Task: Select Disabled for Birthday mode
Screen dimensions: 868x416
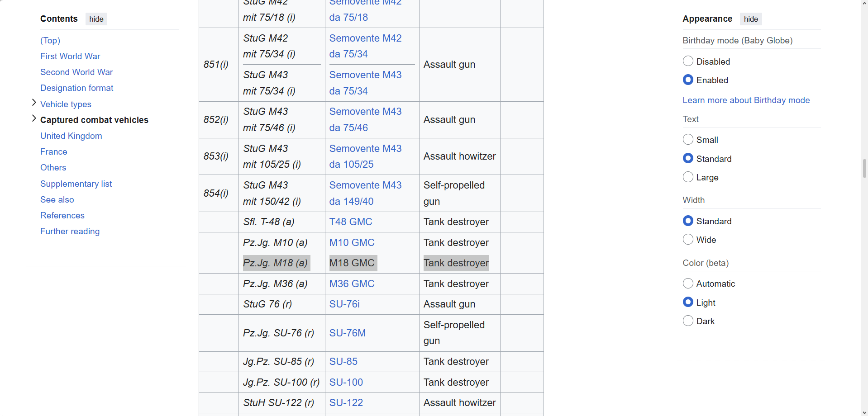Action: tap(688, 61)
